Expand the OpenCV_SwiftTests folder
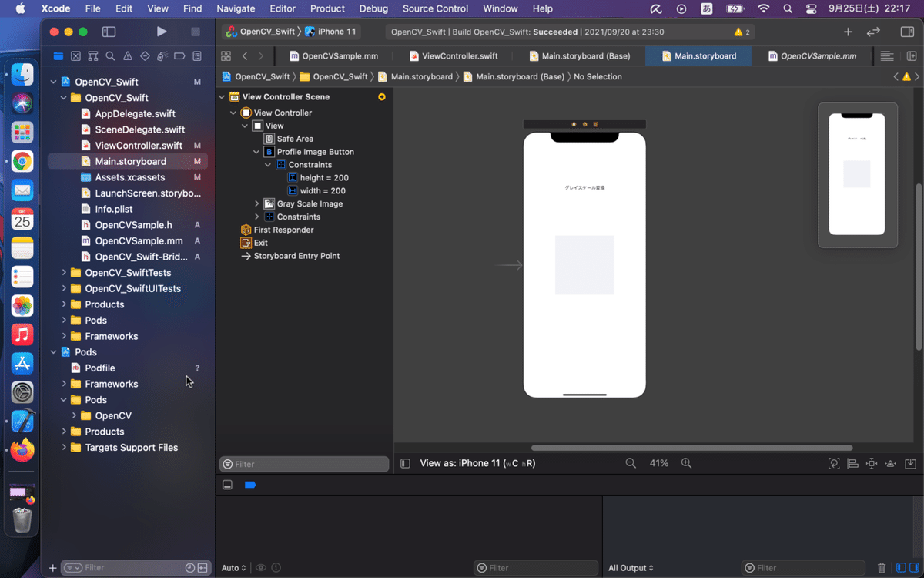Screen dimensions: 924x578 64,273
